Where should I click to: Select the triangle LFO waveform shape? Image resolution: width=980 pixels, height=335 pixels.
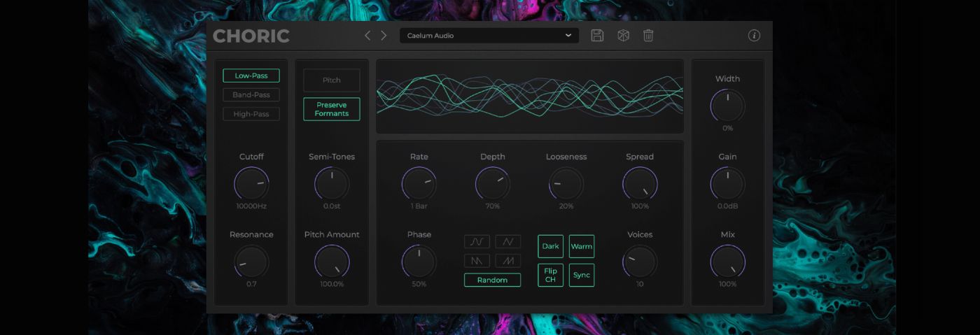pyautogui.click(x=508, y=242)
